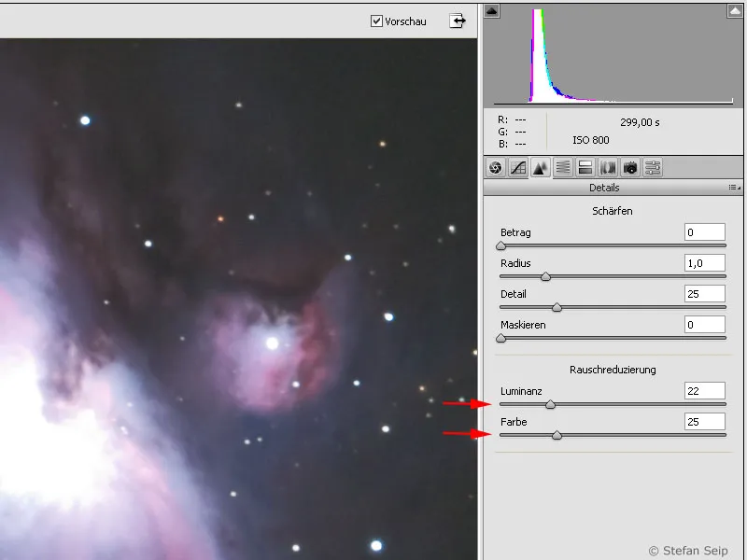Click the ISO 800 text
The height and width of the screenshot is (560, 747).
pyautogui.click(x=591, y=140)
